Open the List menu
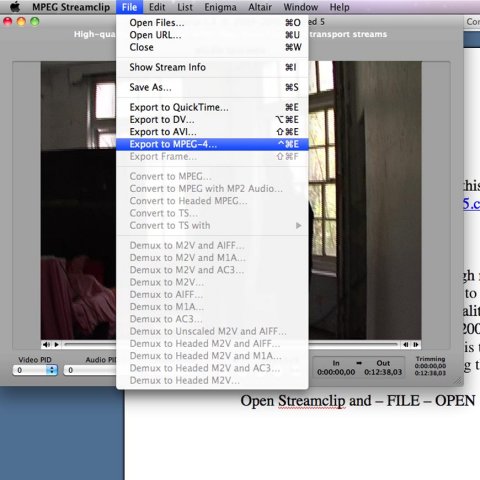This screenshot has width=480, height=480. (185, 7)
